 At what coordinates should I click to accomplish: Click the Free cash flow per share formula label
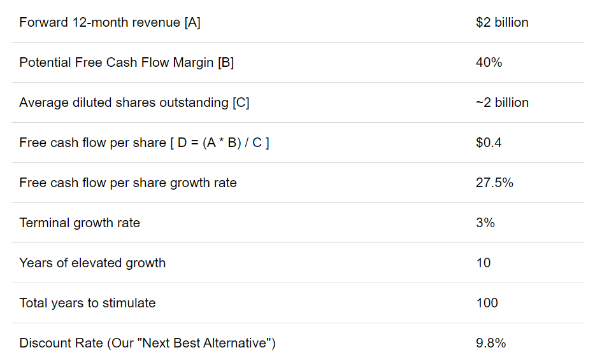[144, 143]
